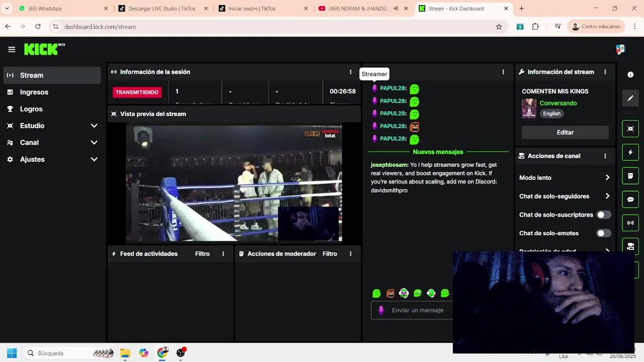Open the Filtro dropdown in Feed de actividades
The height and width of the screenshot is (362, 644).
[x=202, y=254]
